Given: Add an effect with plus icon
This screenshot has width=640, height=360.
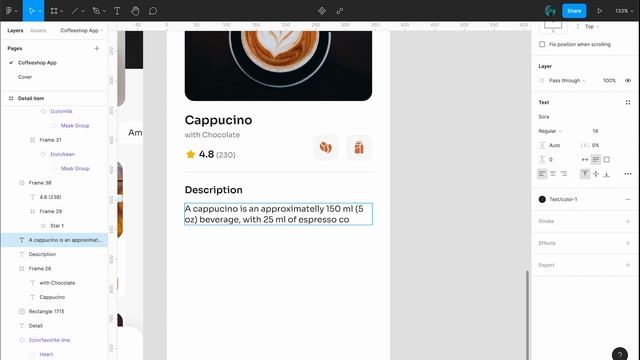Looking at the screenshot, I should pyautogui.click(x=628, y=243).
